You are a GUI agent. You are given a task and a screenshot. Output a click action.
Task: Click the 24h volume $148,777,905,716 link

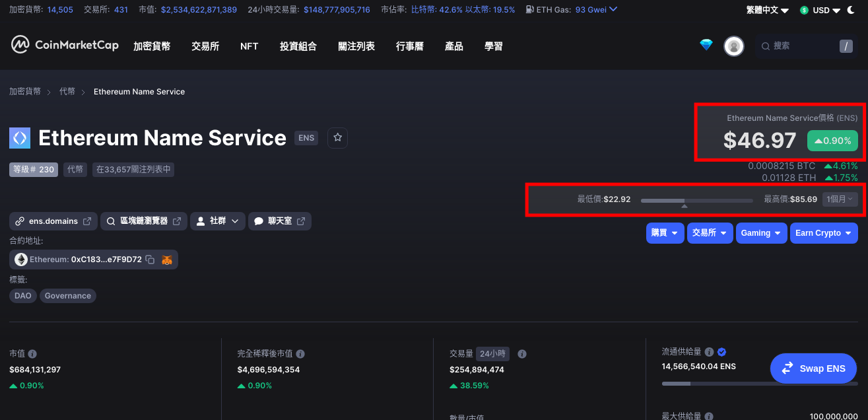pyautogui.click(x=337, y=10)
